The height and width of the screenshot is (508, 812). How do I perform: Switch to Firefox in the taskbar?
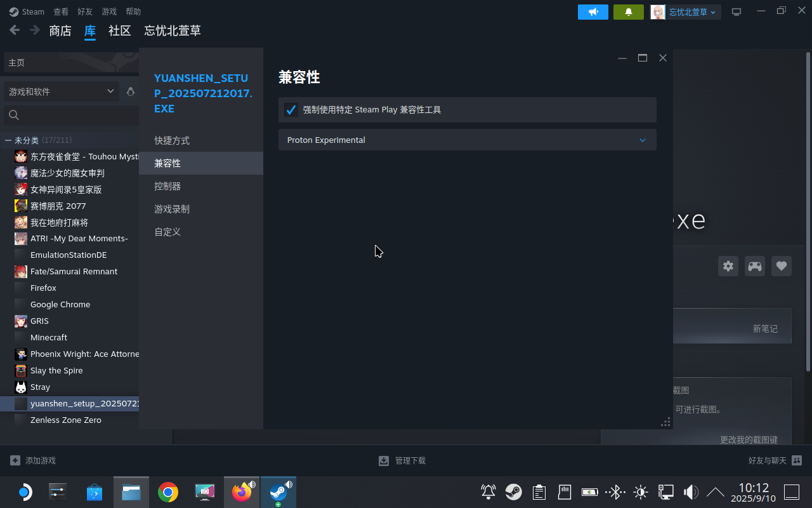(x=242, y=492)
